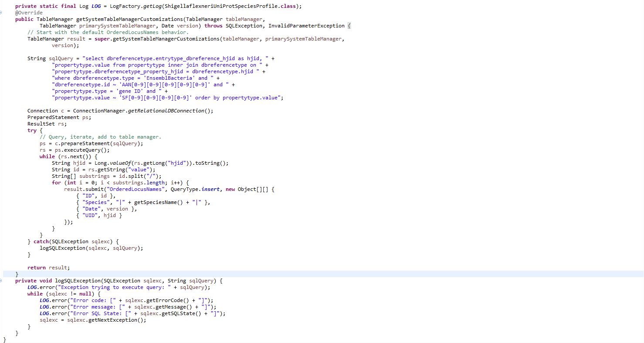The width and height of the screenshot is (644, 343).
Task: Click the logSQLException(sqlexc, sqlQuery); call
Action: click(x=91, y=248)
